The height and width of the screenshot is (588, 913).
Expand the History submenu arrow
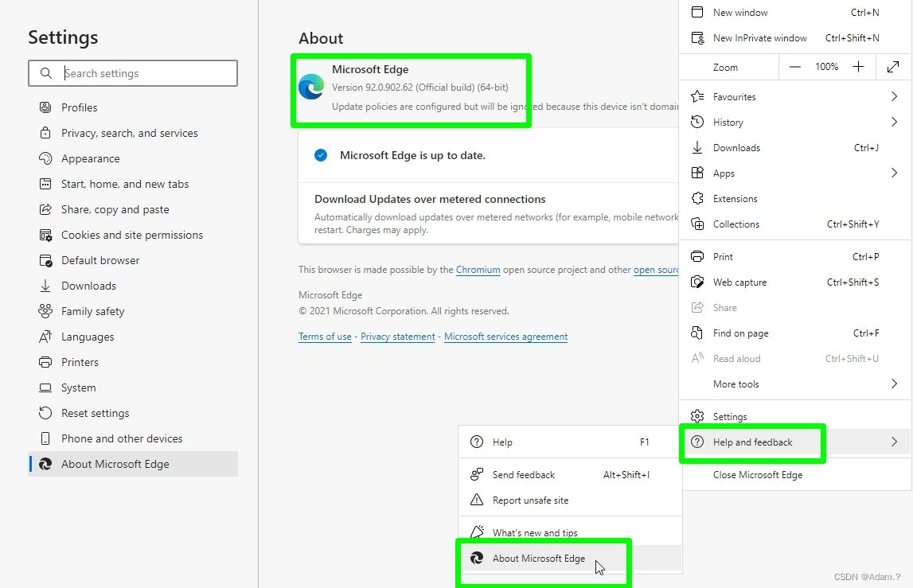point(895,123)
